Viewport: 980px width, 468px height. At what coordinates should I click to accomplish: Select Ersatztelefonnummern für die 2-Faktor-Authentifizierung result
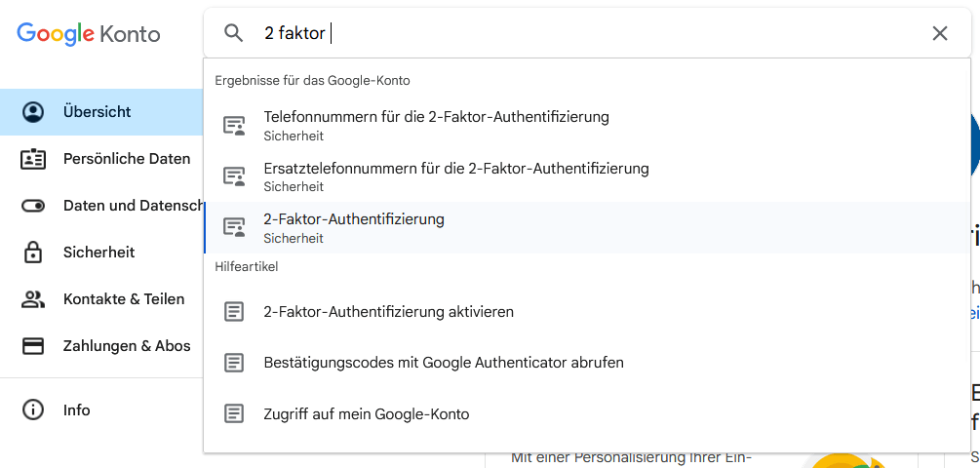pyautogui.click(x=455, y=176)
